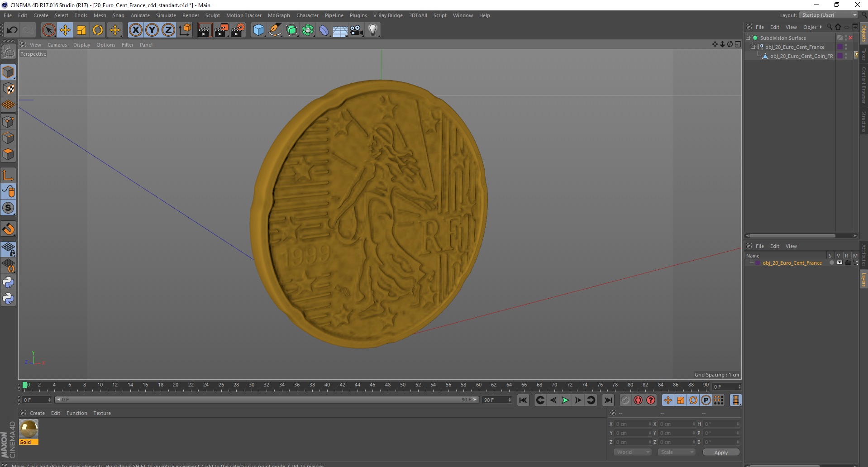Select obj_20_Euro_Cent_France layer row
Screen dimensions: 868x467
792,263
